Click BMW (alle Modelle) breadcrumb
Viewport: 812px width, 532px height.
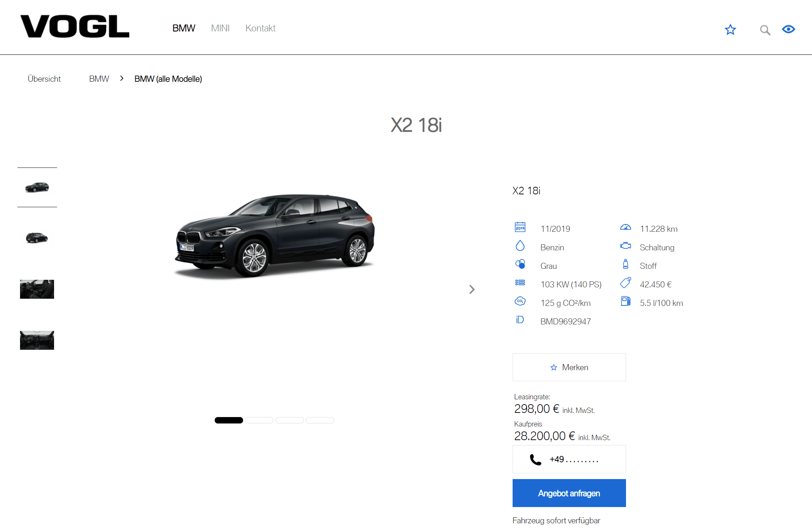click(168, 79)
